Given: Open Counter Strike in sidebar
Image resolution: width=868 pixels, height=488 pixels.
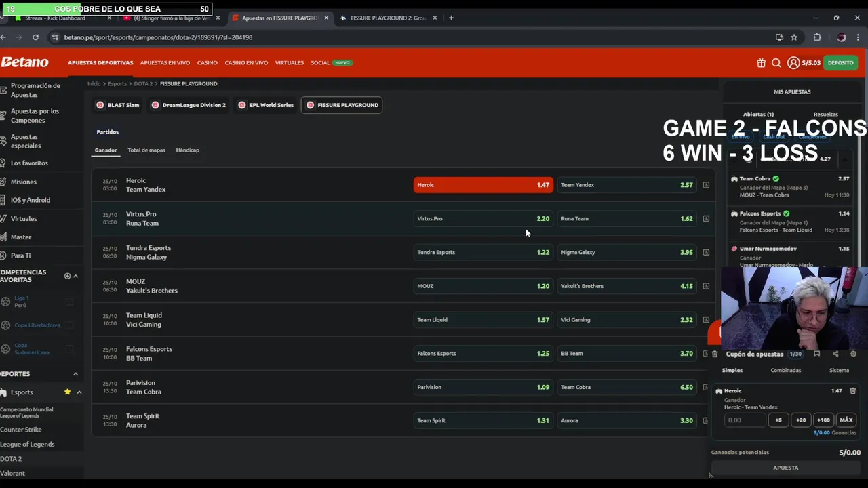Looking at the screenshot, I should [21, 430].
